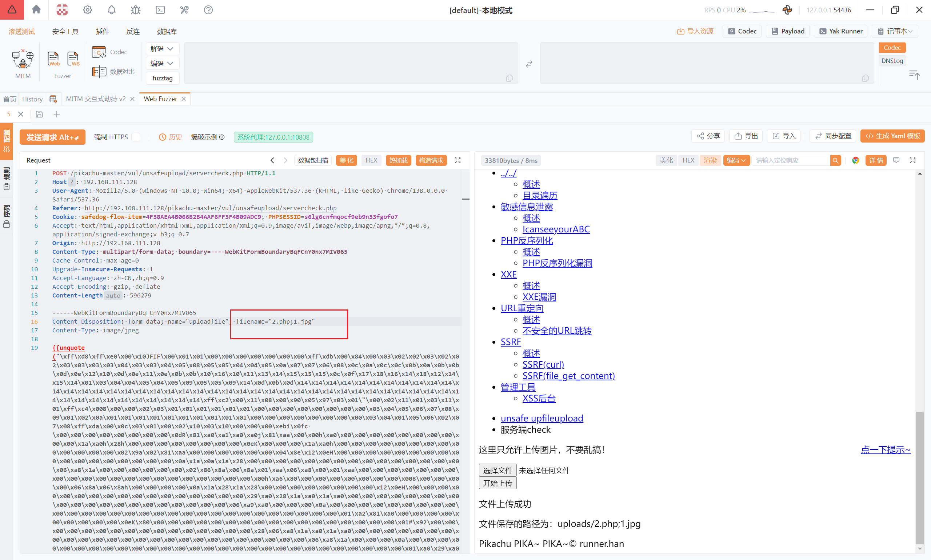
Task: Open response in Chrome browser icon
Action: [855, 160]
